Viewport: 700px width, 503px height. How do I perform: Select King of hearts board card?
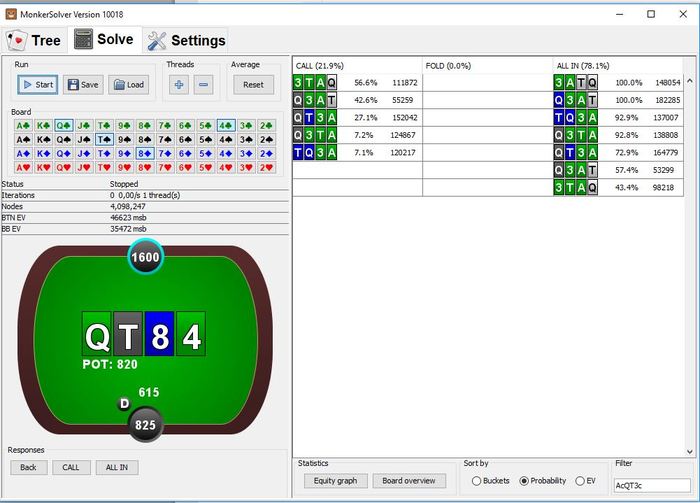click(43, 168)
